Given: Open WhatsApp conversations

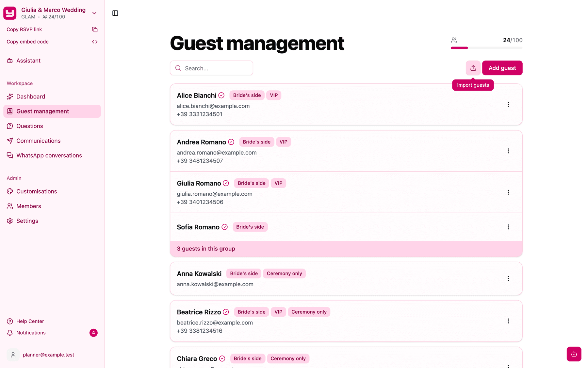Looking at the screenshot, I should (52, 155).
